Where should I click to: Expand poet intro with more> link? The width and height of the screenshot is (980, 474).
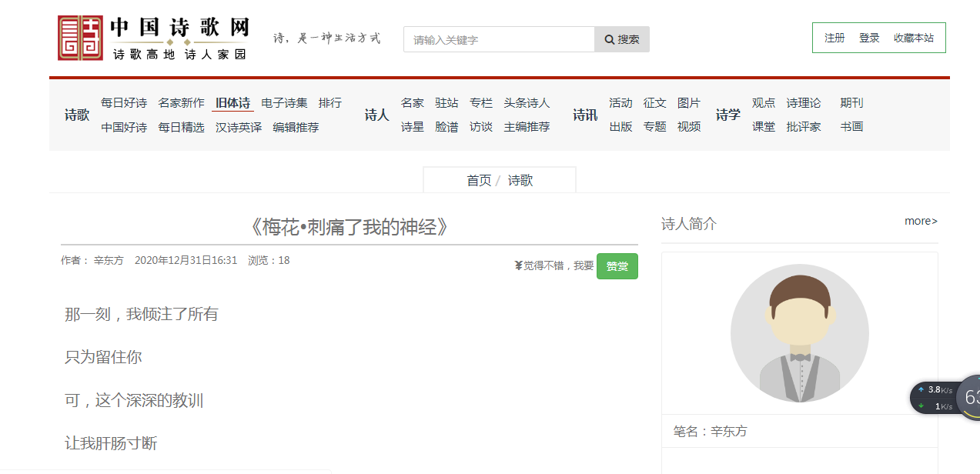tap(921, 222)
